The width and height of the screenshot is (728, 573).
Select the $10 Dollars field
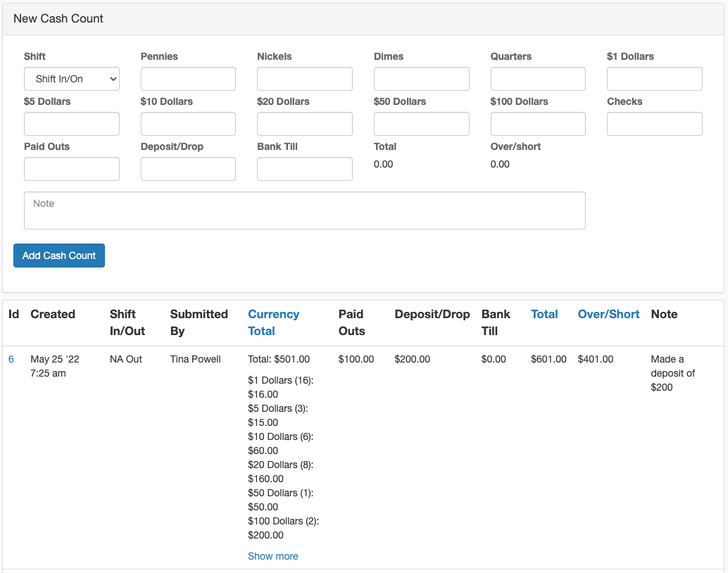(188, 124)
